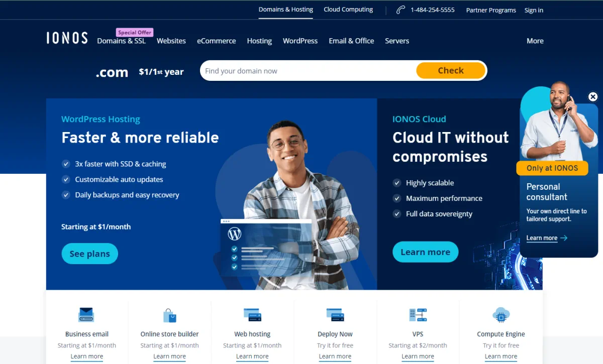Click the Deploy Now icon
This screenshot has height=364, width=603.
pos(335,315)
